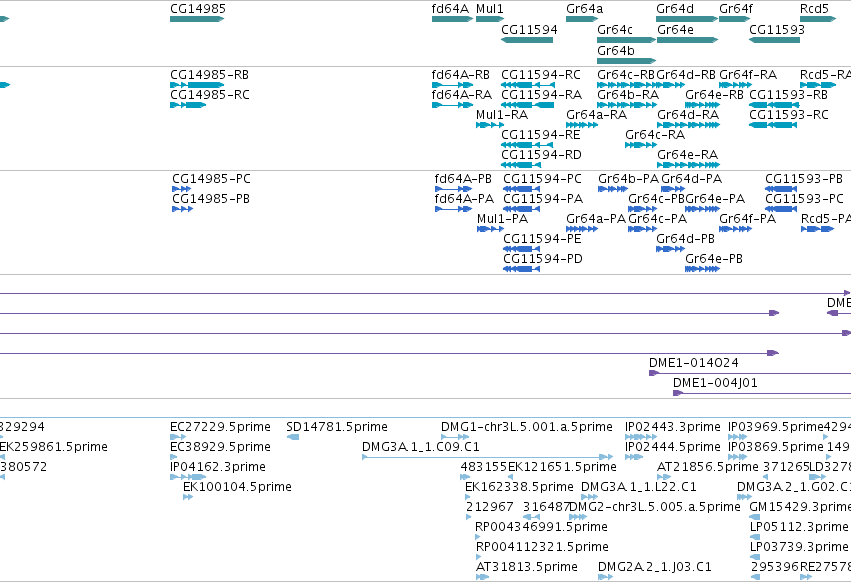
Task: Click protein Gr64e-PB
Action: pos(702,269)
